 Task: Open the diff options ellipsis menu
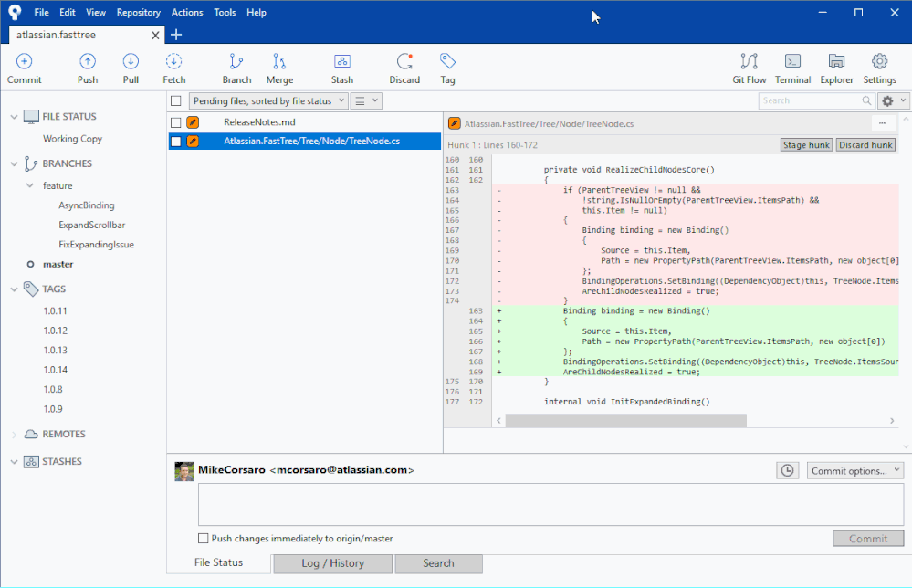pyautogui.click(x=883, y=122)
